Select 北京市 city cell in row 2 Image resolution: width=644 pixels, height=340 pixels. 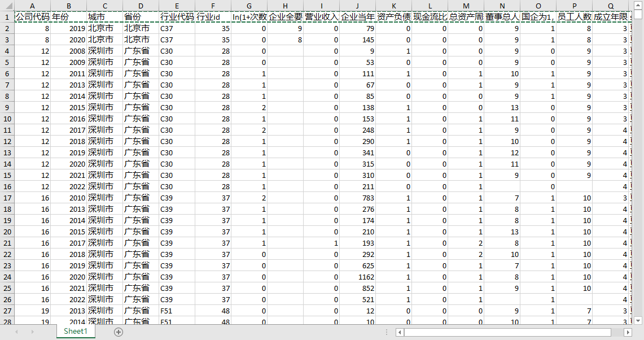coord(105,28)
